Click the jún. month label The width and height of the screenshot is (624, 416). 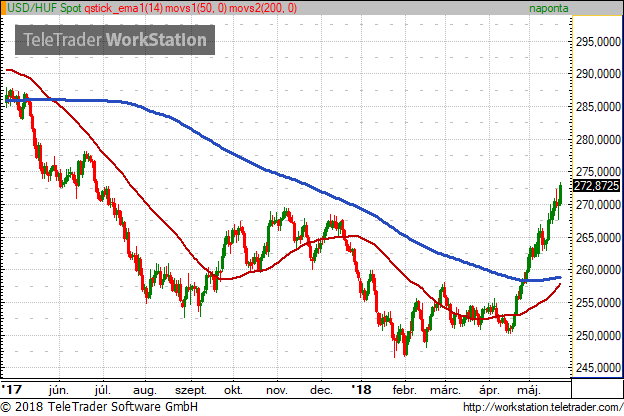point(59,390)
